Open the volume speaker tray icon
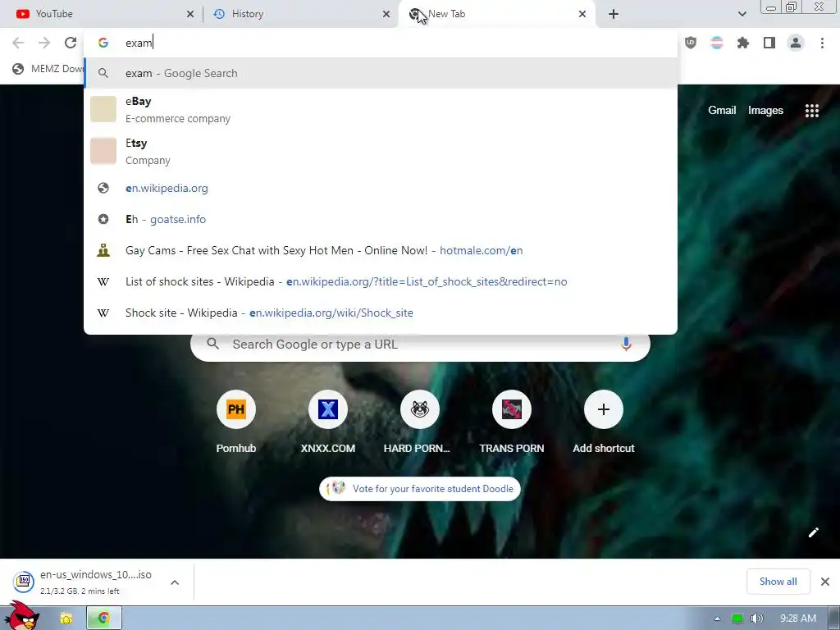The height and width of the screenshot is (630, 840). 756,619
